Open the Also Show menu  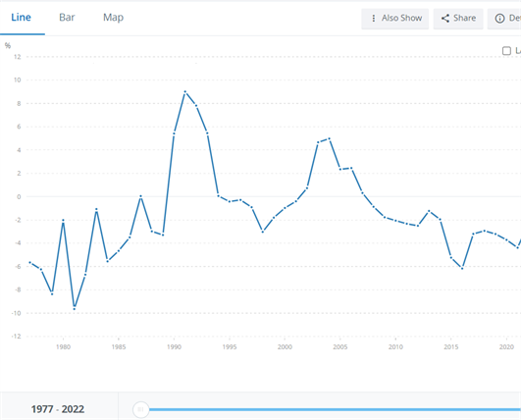click(x=395, y=19)
